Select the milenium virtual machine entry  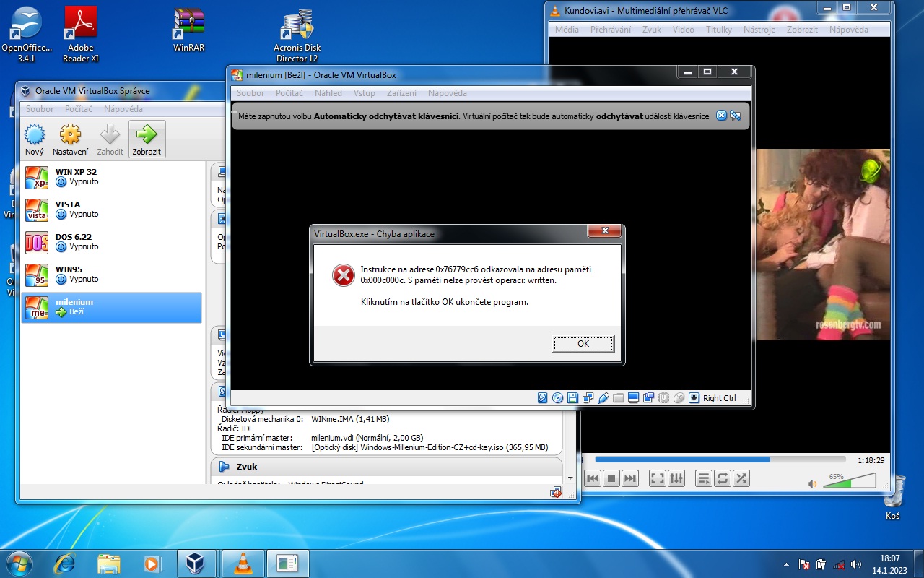112,307
